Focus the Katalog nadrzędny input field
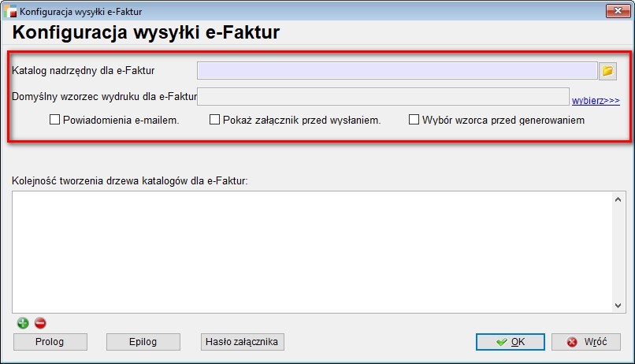Image resolution: width=635 pixels, height=364 pixels. 397,71
